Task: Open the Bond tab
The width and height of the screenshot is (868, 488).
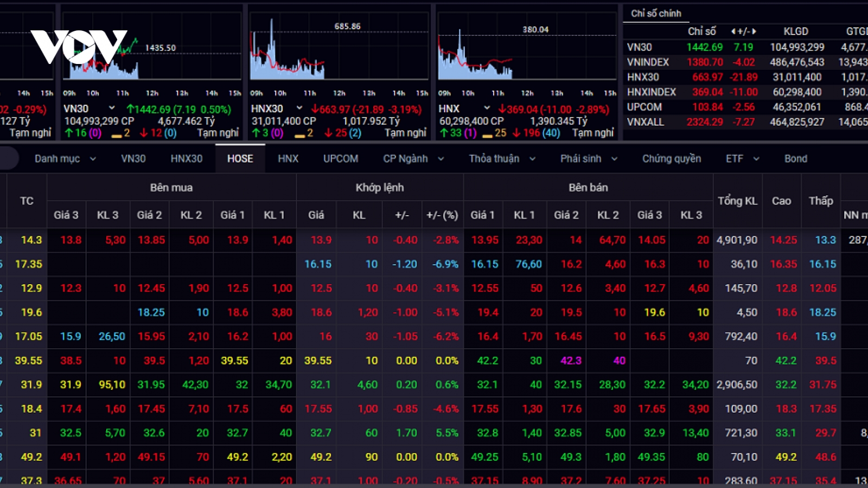Action: click(796, 159)
